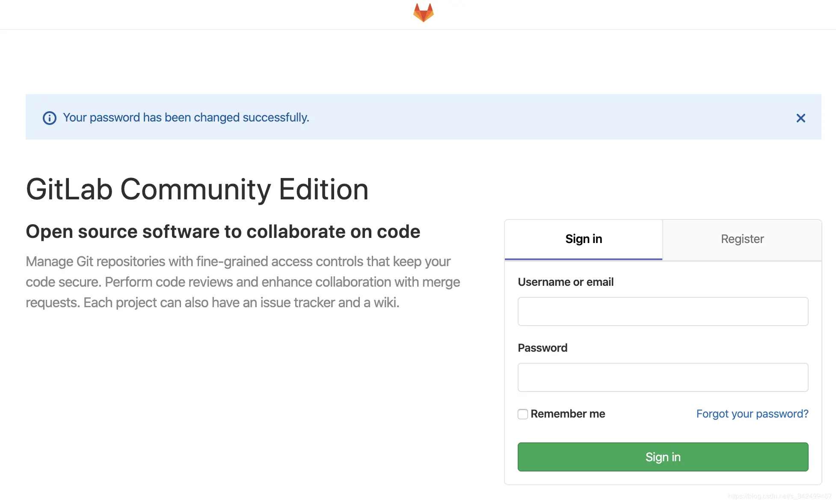This screenshot has height=504, width=836.
Task: Click the purple underline beneath Sign in tab
Action: [x=583, y=259]
